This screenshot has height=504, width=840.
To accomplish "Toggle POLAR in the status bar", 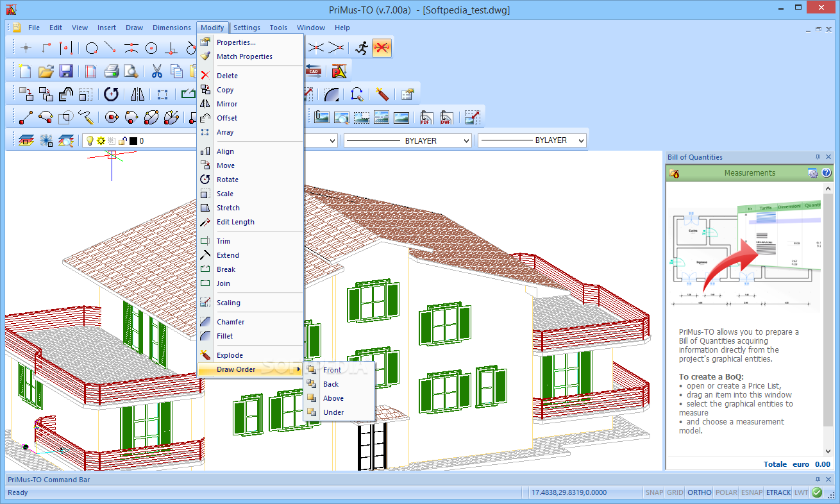I will (727, 492).
